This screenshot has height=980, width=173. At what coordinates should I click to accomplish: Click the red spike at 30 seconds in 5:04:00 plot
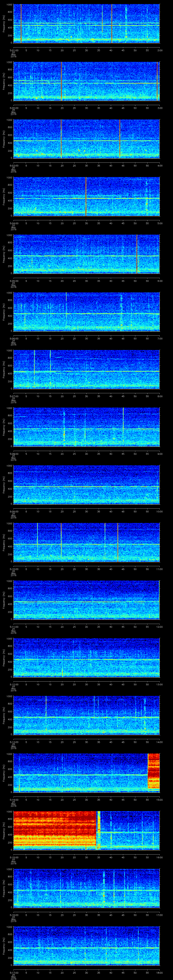pyautogui.click(x=86, y=196)
